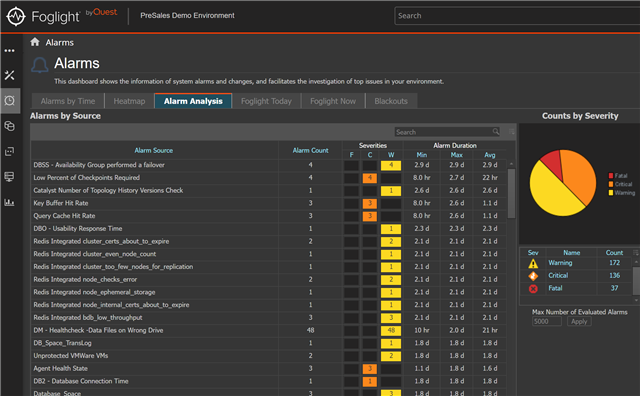Select the alarm clock sidebar icon
640x396 pixels.
coord(9,100)
